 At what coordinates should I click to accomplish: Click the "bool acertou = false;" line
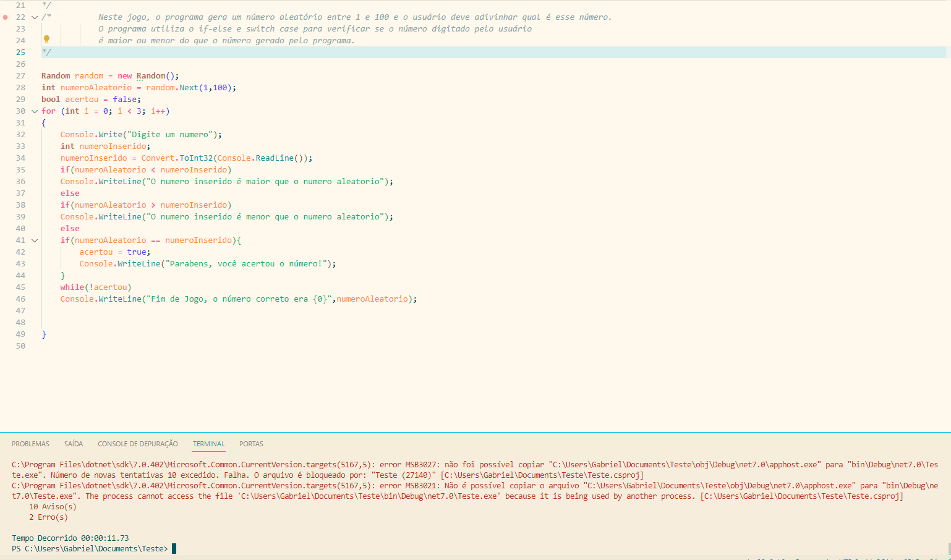[91, 100]
